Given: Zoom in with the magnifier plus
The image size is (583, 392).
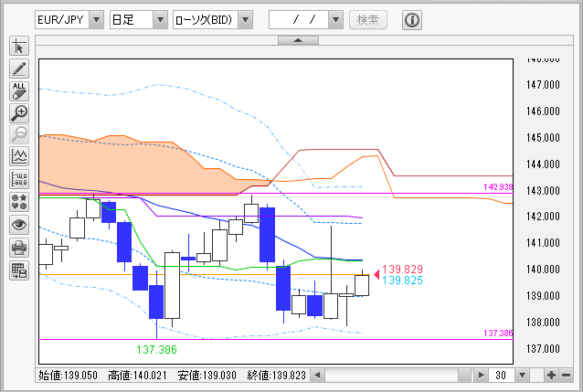Looking at the screenshot, I should (x=19, y=113).
